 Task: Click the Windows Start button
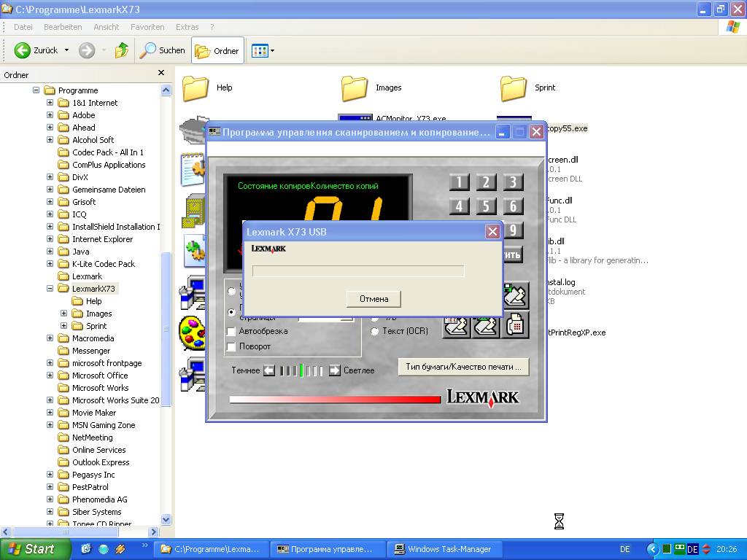[x=35, y=549]
